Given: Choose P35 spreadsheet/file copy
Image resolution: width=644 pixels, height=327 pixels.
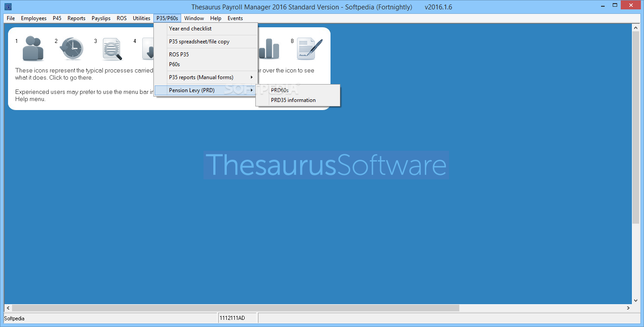Looking at the screenshot, I should (x=206, y=42).
